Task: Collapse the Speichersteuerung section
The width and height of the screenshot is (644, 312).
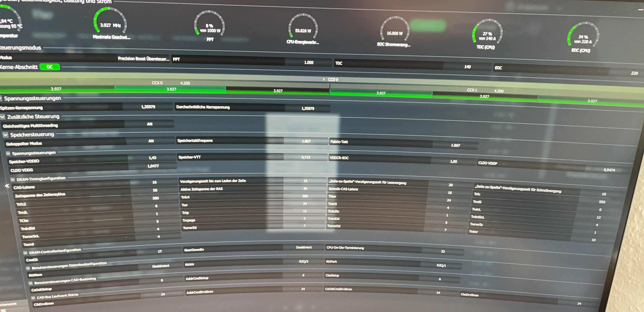Action: 6,135
